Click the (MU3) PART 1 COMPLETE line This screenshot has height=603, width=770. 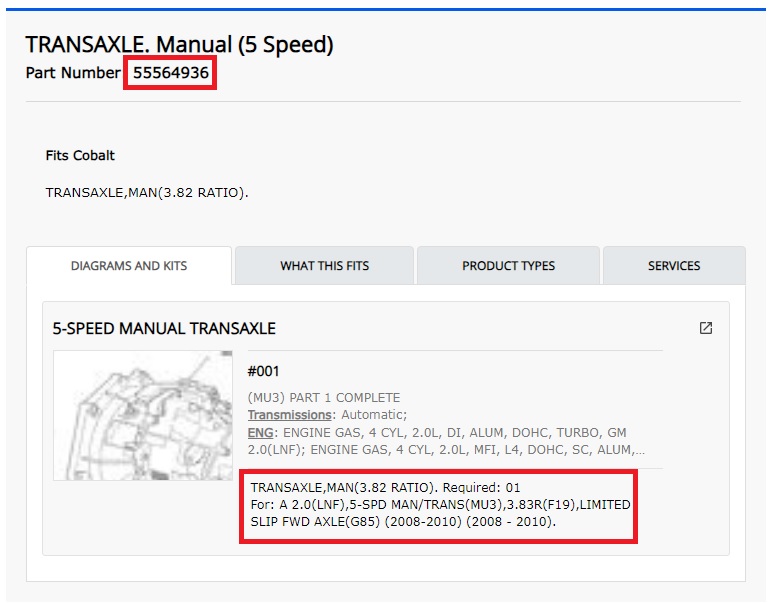(324, 397)
